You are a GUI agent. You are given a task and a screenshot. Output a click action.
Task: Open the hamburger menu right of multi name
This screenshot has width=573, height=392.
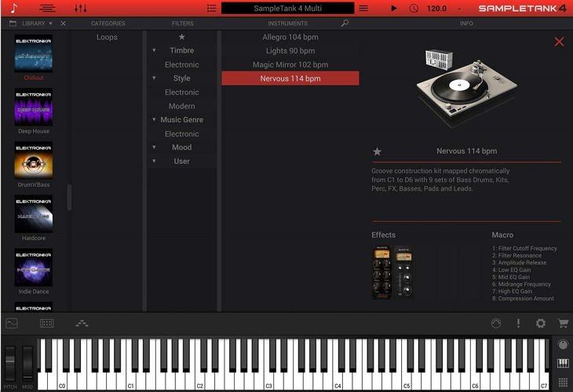363,8
